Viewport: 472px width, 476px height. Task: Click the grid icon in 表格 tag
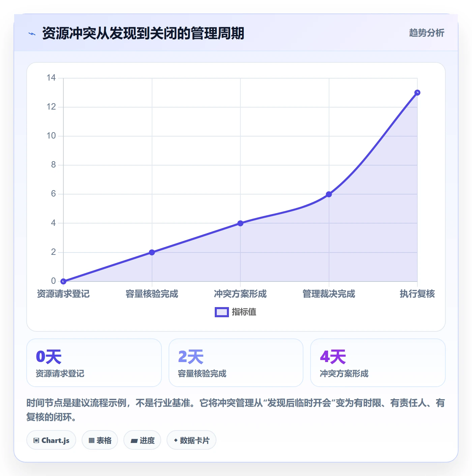coord(91,440)
